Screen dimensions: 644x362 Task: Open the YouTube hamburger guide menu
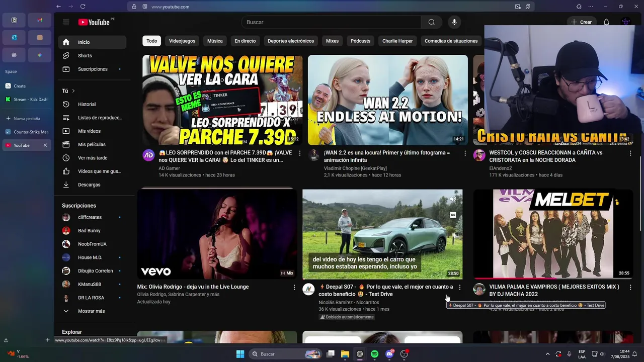click(66, 22)
